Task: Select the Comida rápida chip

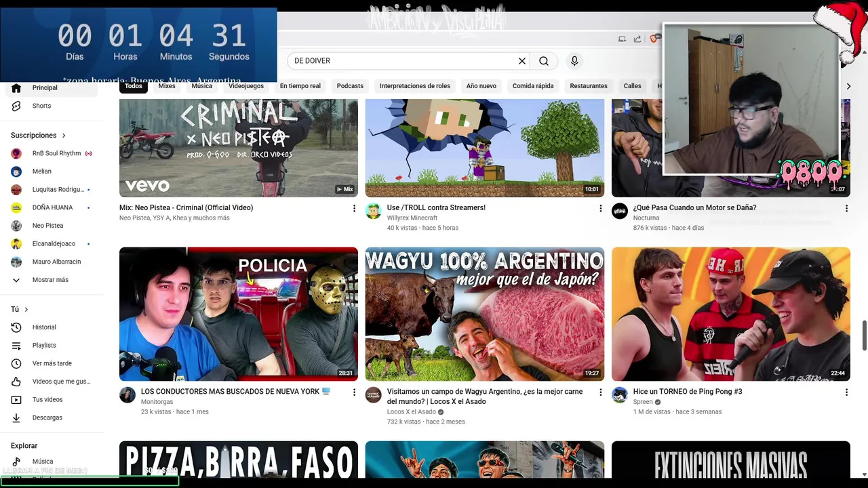Action: tap(533, 86)
